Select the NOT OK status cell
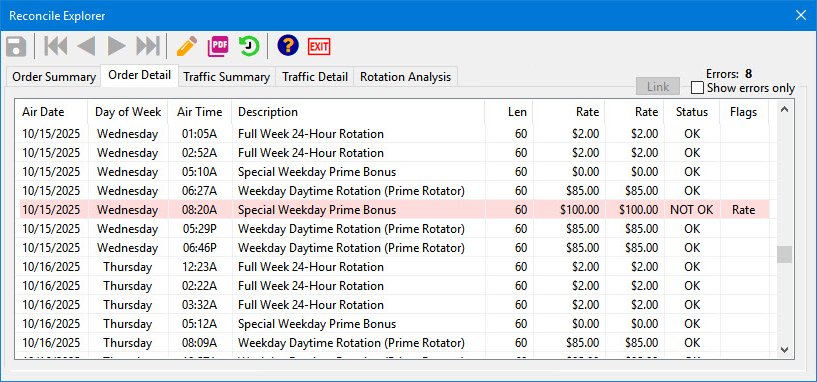 tap(692, 210)
